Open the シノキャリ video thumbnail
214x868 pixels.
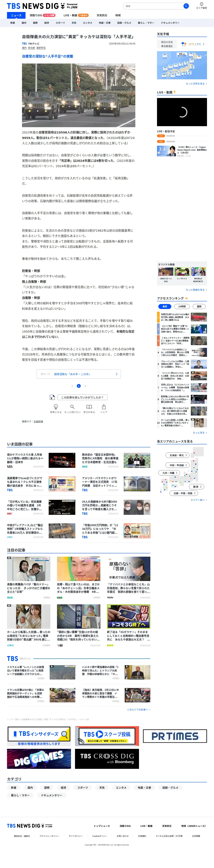point(182,272)
